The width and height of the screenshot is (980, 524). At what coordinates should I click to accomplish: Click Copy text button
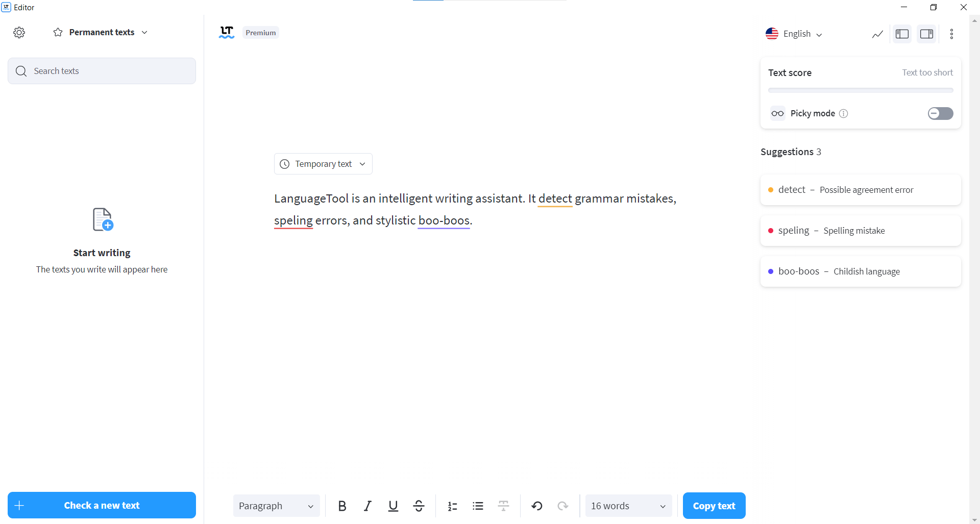pyautogui.click(x=714, y=506)
